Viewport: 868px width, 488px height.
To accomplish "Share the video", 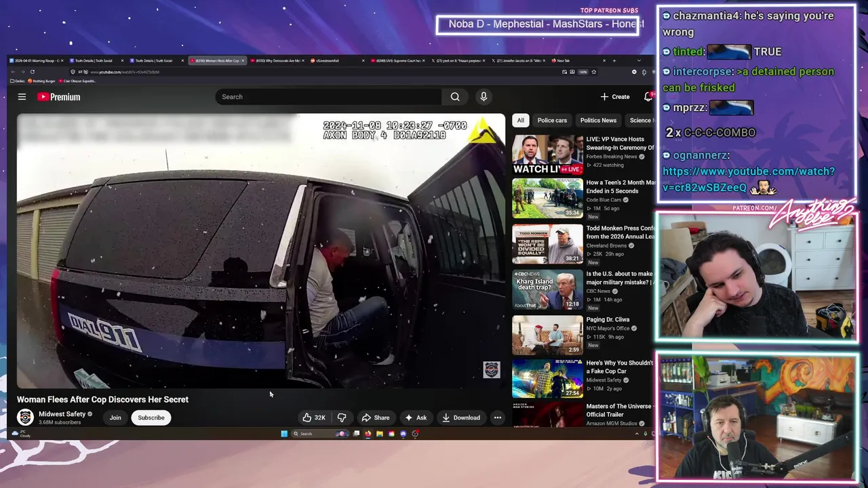I will (376, 418).
